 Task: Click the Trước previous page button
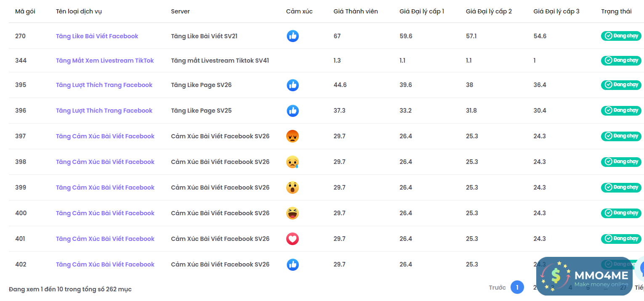(x=497, y=288)
